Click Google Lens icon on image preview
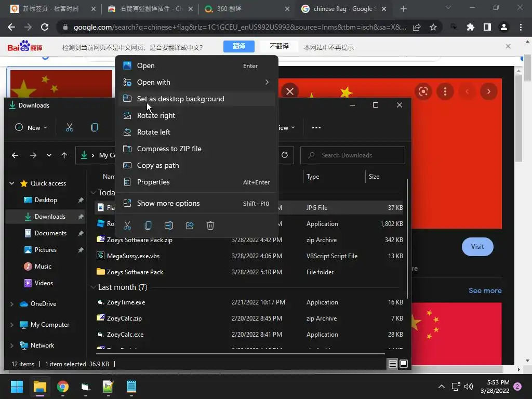The width and height of the screenshot is (532, 399). tap(423, 91)
